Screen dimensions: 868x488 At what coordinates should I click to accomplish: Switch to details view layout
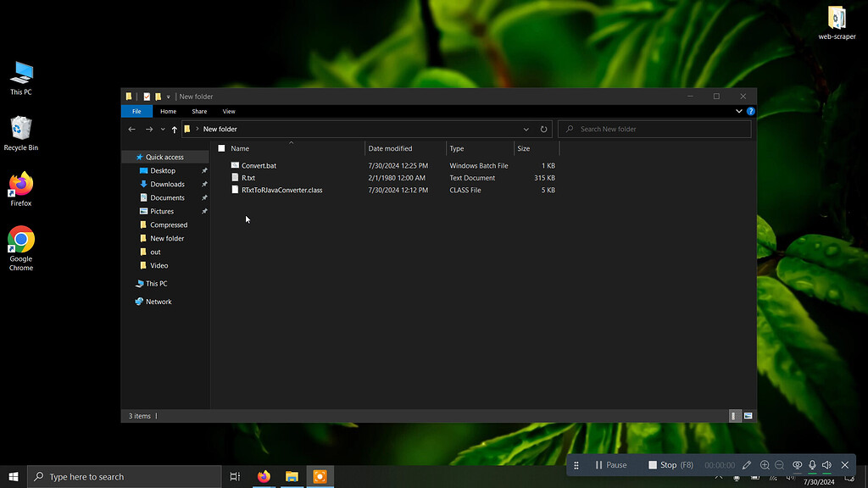(734, 416)
